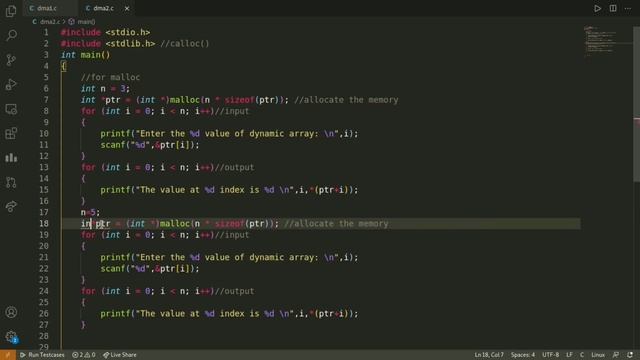Select the C language mode indicator
Screen dimensions: 640x360
[x=582, y=355]
